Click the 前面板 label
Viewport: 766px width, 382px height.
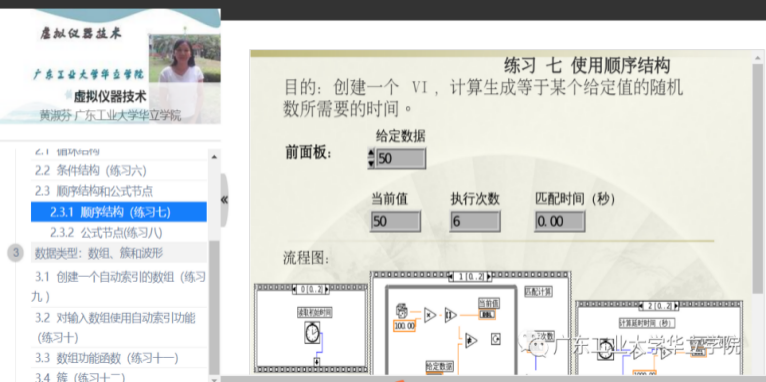(x=308, y=153)
